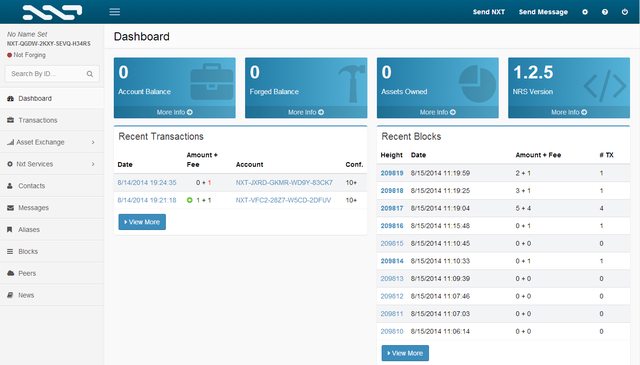The width and height of the screenshot is (640, 365).
Task: Click the 5 + 4 amount cell
Action: tap(523, 208)
